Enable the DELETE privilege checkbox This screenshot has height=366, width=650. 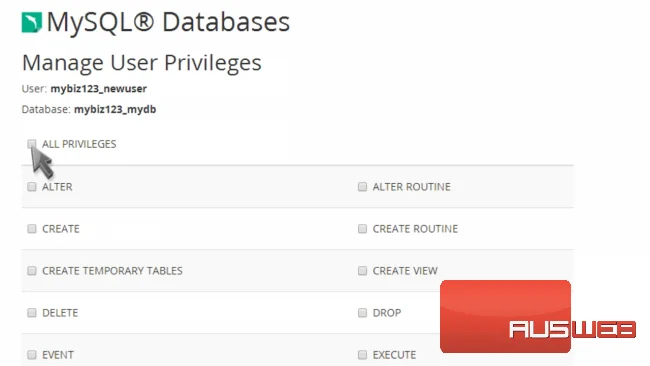(32, 313)
